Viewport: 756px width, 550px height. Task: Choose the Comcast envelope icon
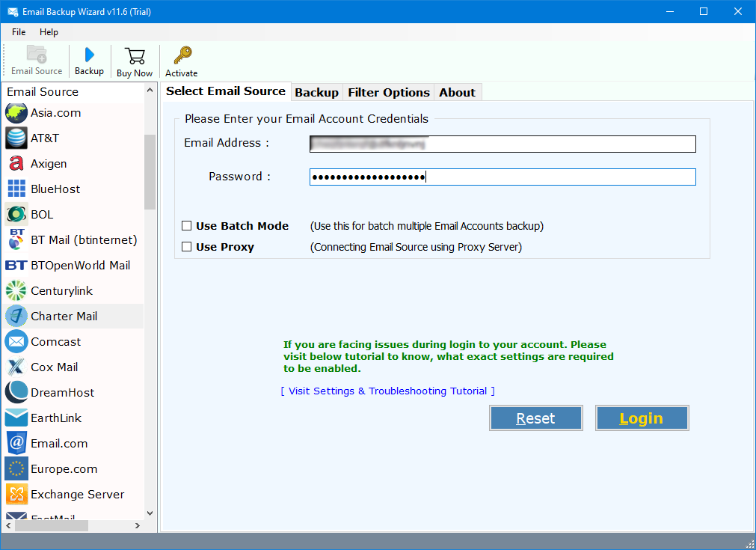16,341
